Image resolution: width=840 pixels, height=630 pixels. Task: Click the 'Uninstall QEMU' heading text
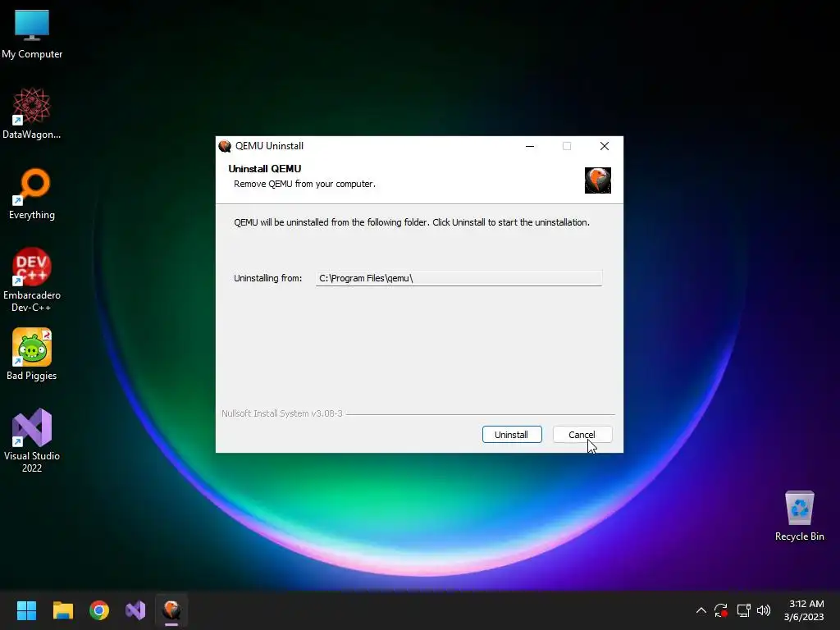265,169
